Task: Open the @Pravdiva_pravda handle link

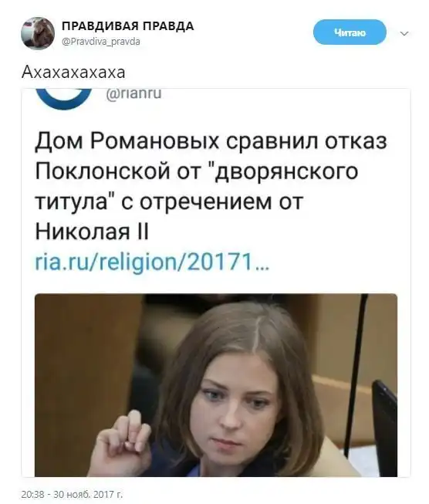Action: click(100, 42)
